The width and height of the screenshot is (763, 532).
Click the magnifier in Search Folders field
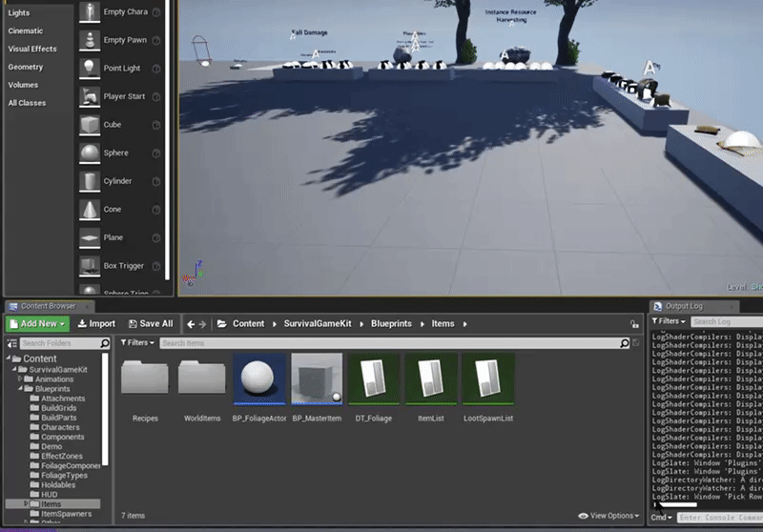(x=105, y=343)
